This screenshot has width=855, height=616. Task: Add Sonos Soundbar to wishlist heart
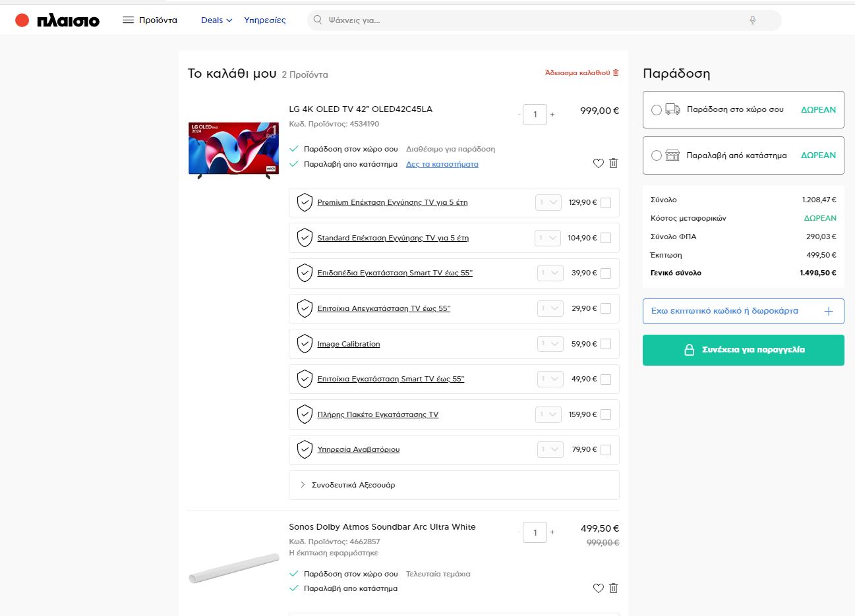point(598,588)
